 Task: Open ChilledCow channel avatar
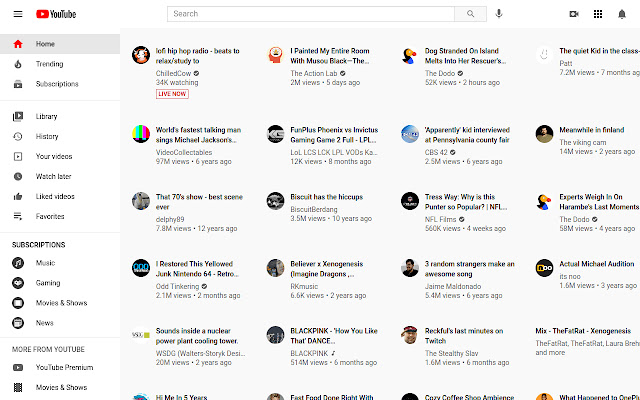pyautogui.click(x=141, y=55)
